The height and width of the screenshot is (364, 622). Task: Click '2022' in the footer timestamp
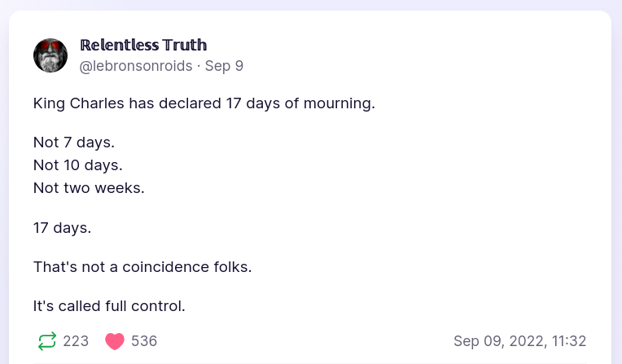pyautogui.click(x=523, y=341)
